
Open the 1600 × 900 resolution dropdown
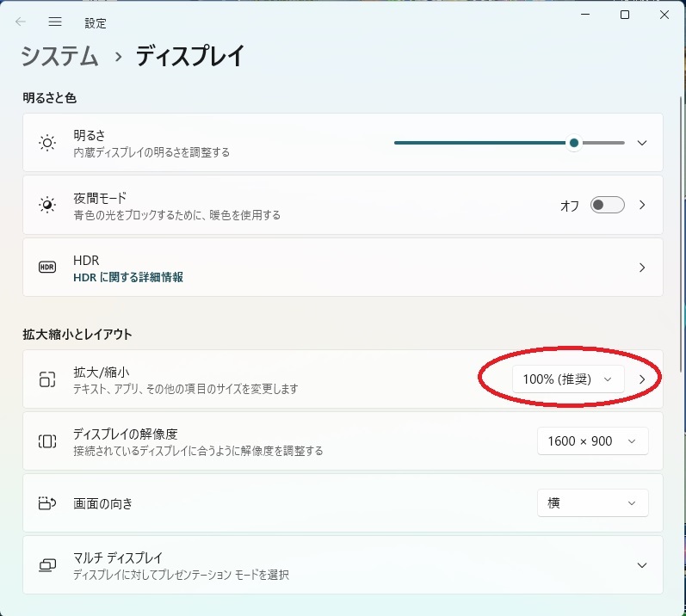[592, 441]
